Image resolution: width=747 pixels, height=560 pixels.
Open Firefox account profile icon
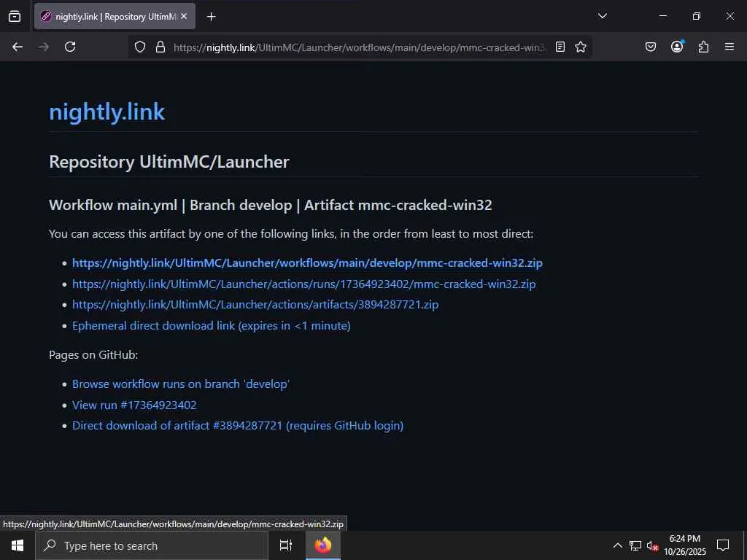coord(677,46)
